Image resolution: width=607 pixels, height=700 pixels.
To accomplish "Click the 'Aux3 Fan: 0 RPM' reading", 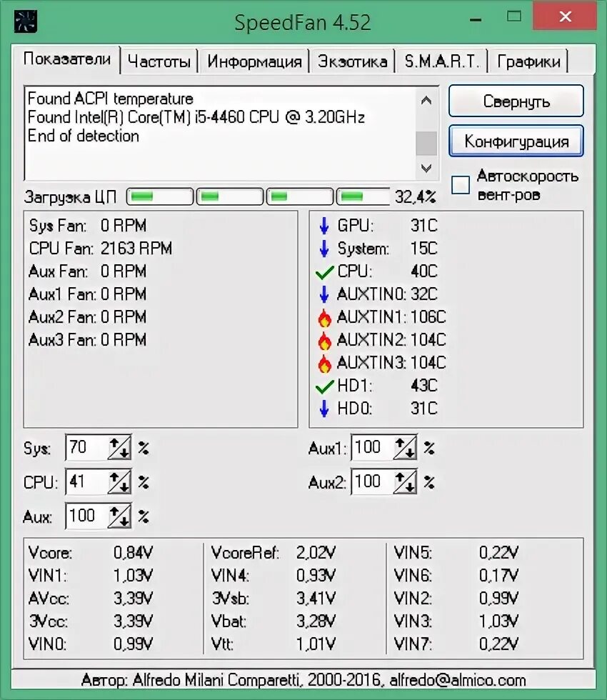I will pos(87,340).
